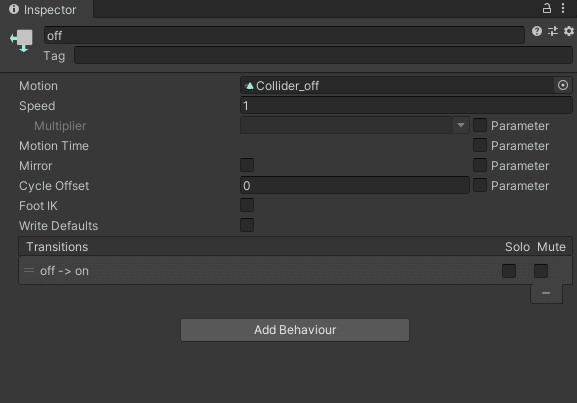This screenshot has width=577, height=403.
Task: Open the state settings gear menu
Action: (569, 31)
